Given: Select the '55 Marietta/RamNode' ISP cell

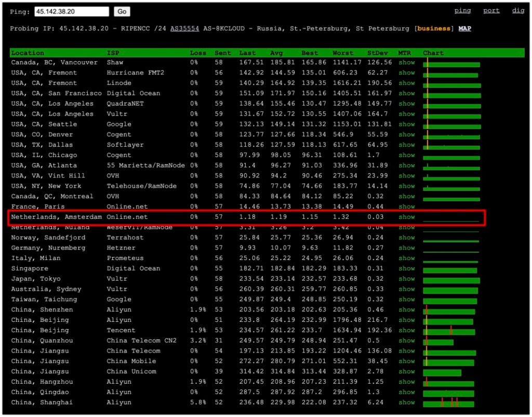Looking at the screenshot, I should pos(145,165).
